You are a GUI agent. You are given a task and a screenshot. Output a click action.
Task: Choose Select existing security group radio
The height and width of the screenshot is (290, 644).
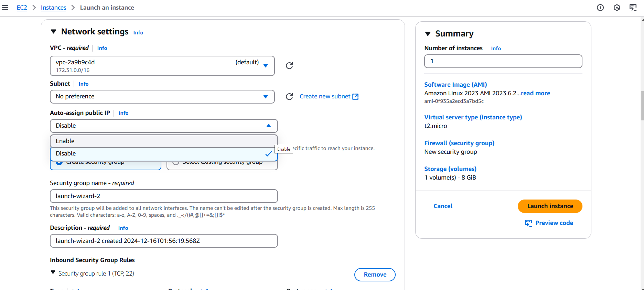point(176,162)
